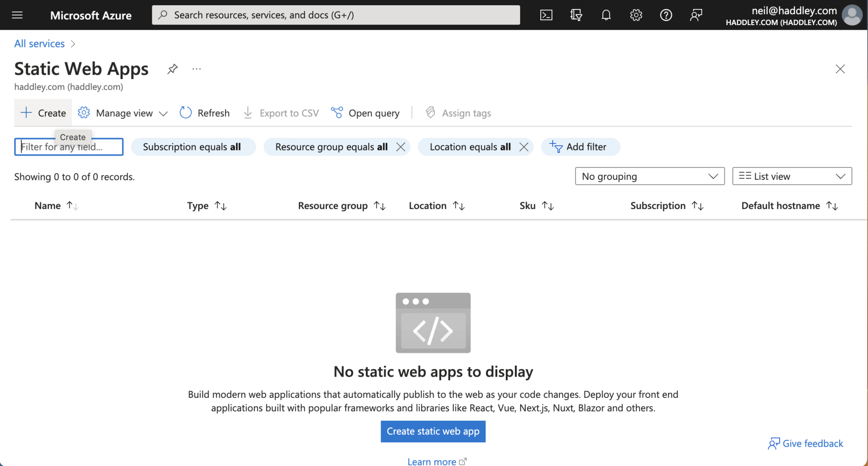Click the Create static web app button
This screenshot has width=868, height=466.
click(x=433, y=431)
